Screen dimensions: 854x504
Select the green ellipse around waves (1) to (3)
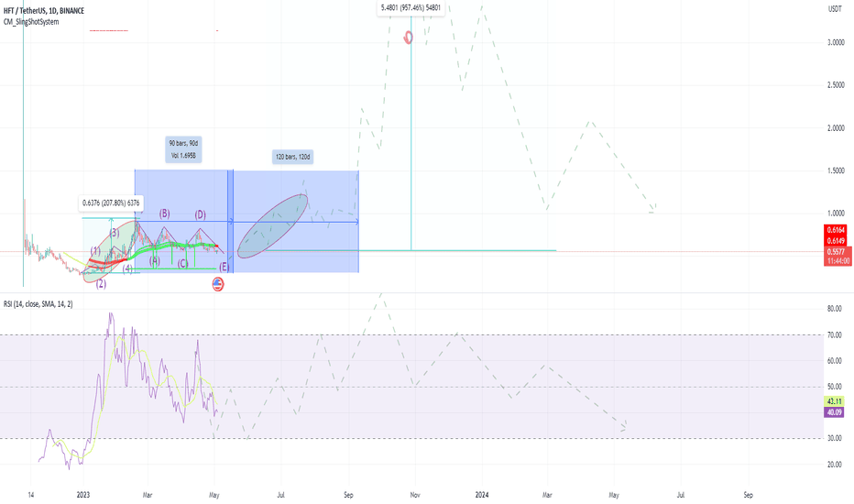point(109,251)
